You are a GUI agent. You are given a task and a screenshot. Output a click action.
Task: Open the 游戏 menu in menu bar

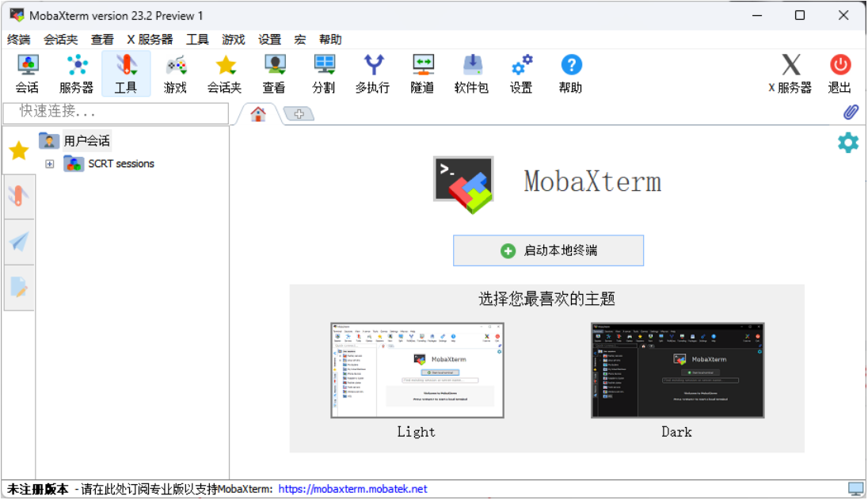point(233,40)
